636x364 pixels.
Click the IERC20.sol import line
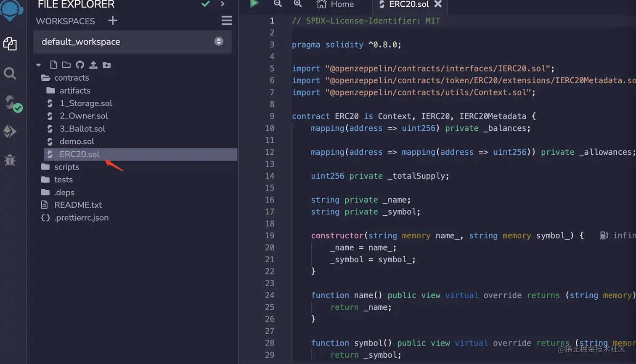tap(423, 69)
